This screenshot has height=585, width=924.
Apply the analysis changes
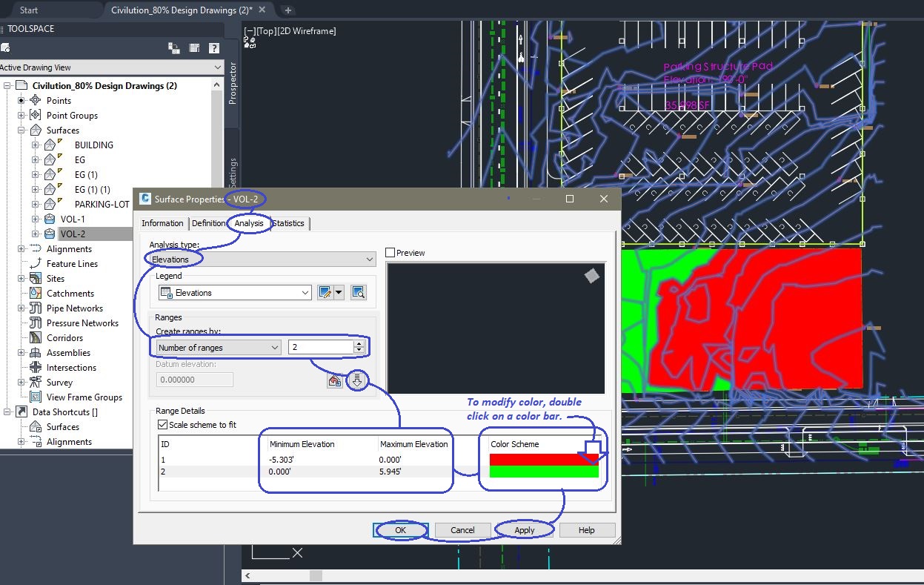[x=523, y=530]
